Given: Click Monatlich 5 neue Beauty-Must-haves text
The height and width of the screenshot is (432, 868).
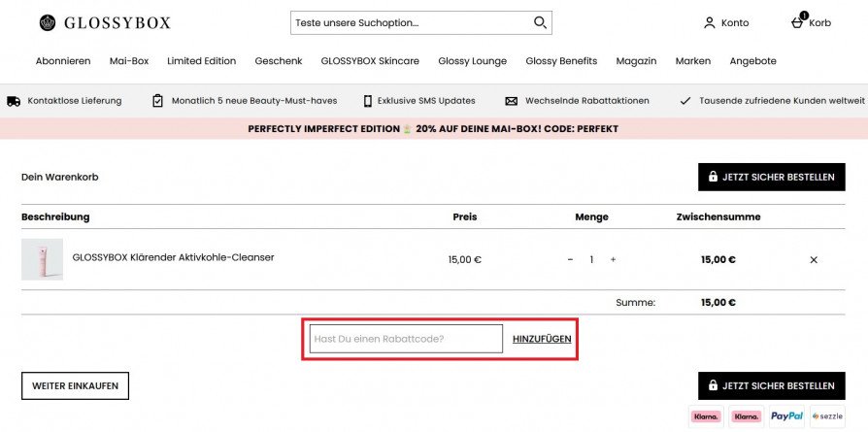Looking at the screenshot, I should pos(254,101).
